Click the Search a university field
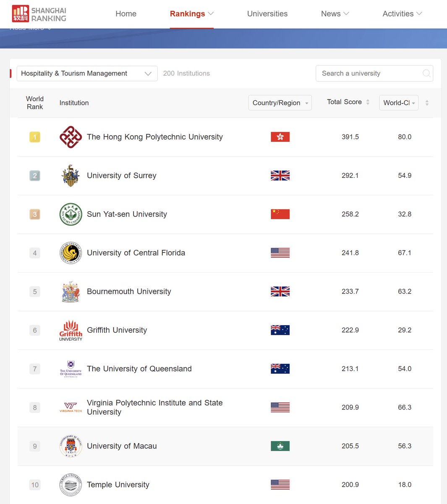The width and height of the screenshot is (447, 504). tap(374, 73)
